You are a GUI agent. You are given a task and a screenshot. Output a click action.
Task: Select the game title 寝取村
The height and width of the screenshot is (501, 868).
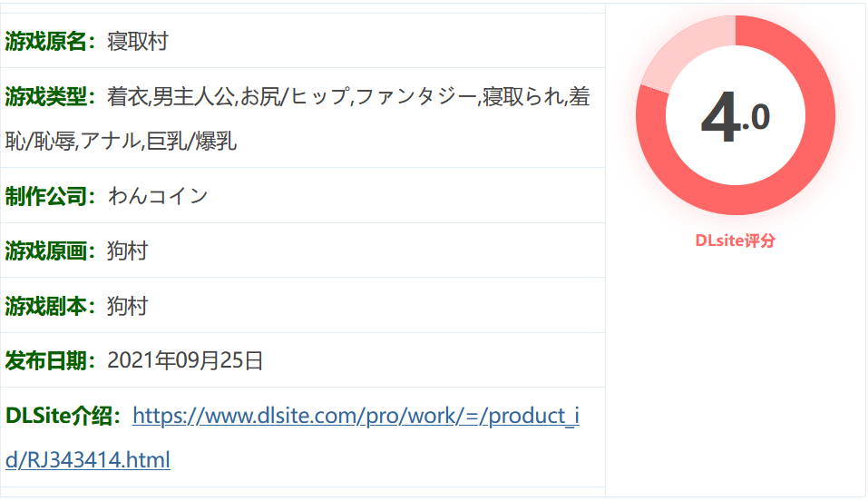[x=137, y=42]
